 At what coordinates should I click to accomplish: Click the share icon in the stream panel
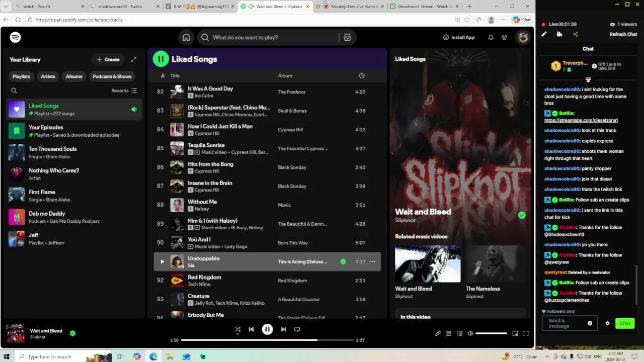575,34
